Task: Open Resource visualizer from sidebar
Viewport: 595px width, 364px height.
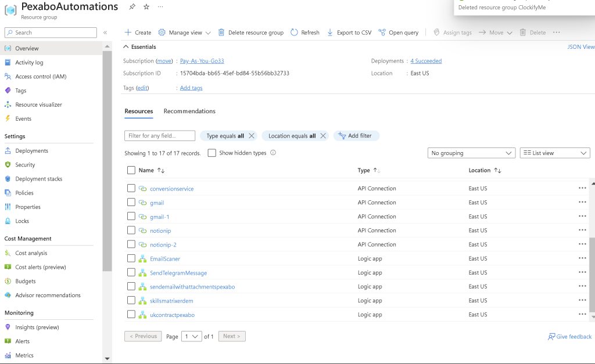Action: (39, 104)
